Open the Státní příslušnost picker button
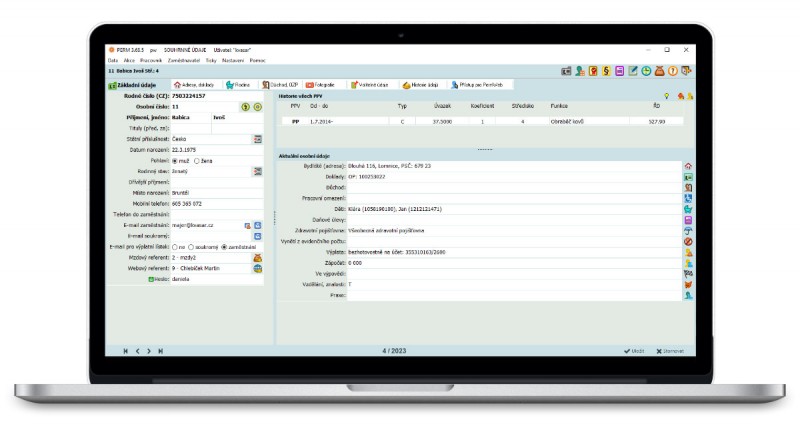Image resolution: width=800 pixels, height=428 pixels. (x=257, y=139)
